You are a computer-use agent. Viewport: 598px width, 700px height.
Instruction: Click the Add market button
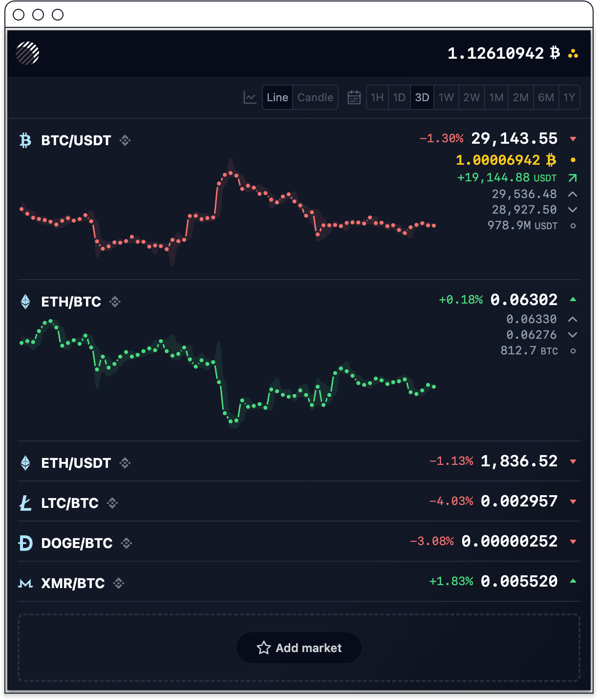coord(299,648)
